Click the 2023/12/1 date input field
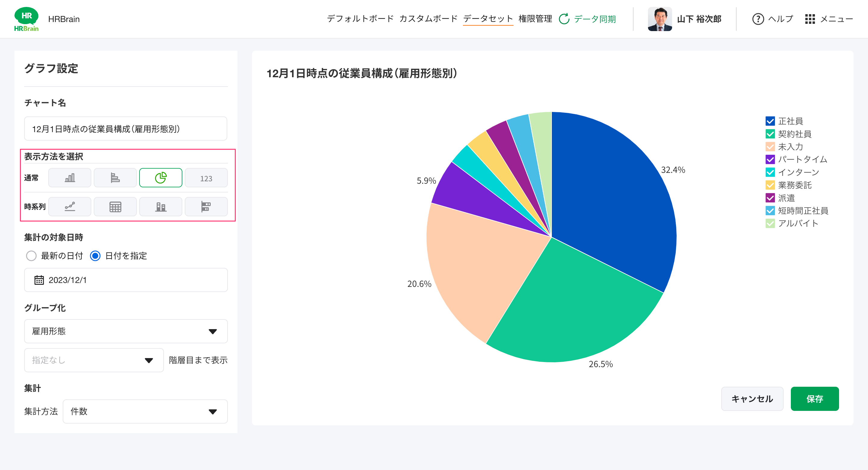The height and width of the screenshot is (470, 868). (x=126, y=280)
